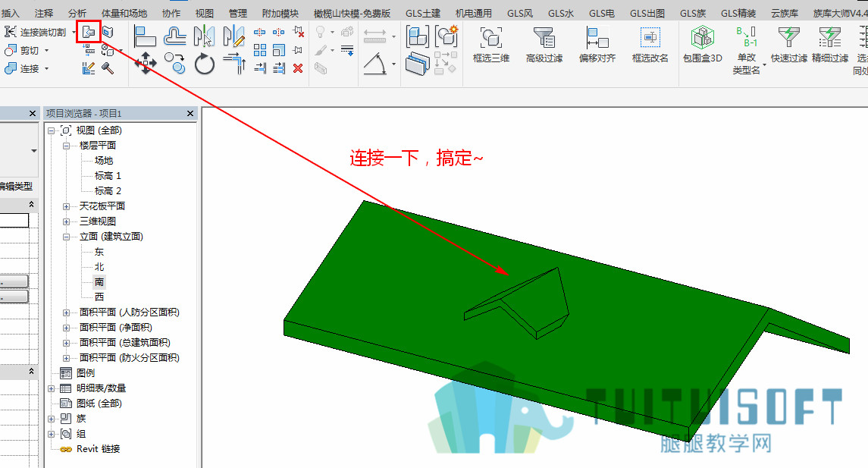Click the Revit 链接 item

pos(98,449)
